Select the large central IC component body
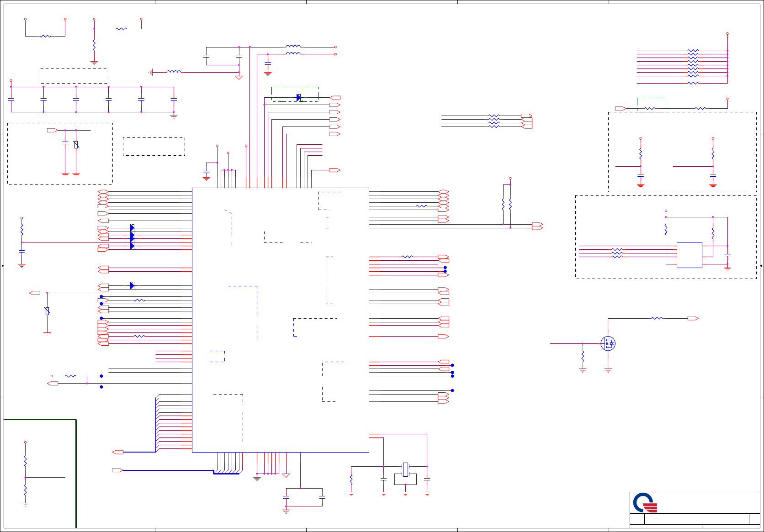This screenshot has width=764, height=532. [x=281, y=320]
